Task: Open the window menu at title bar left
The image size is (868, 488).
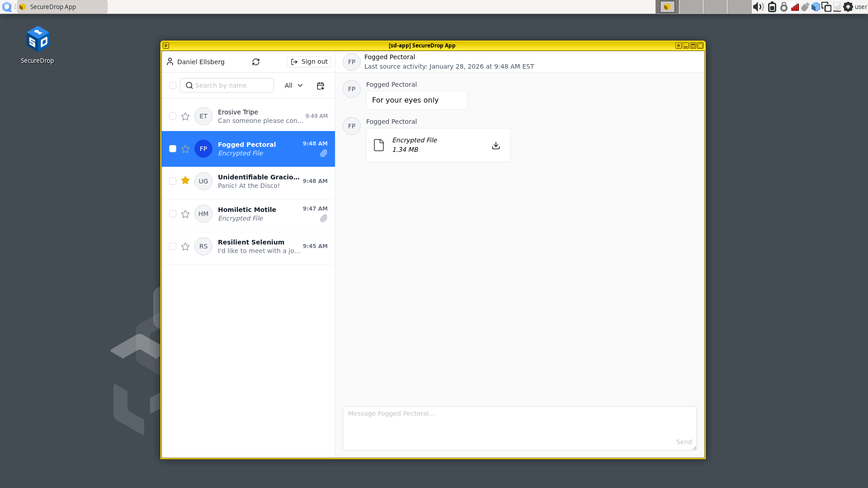Action: click(x=166, y=46)
